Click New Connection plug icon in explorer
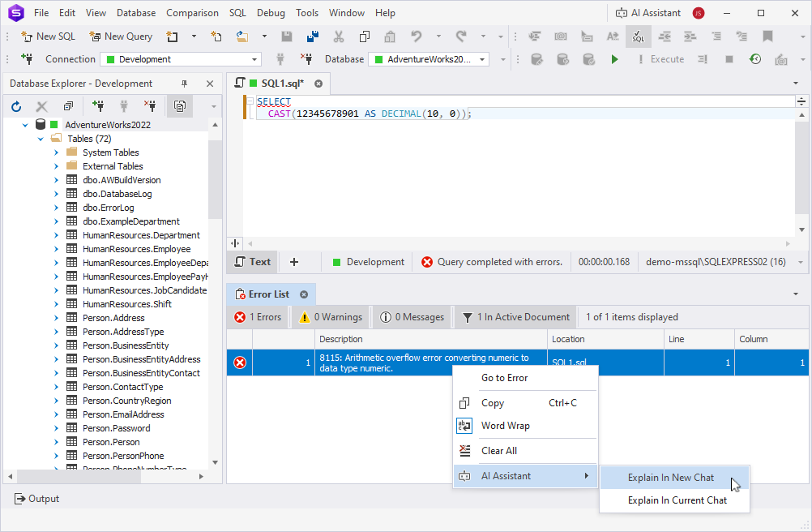This screenshot has width=812, height=532. point(98,106)
